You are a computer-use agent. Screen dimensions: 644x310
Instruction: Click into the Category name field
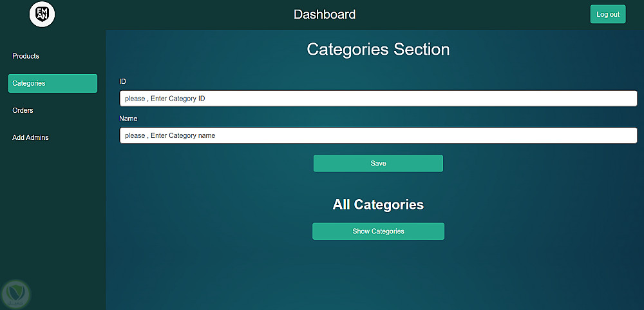point(378,136)
